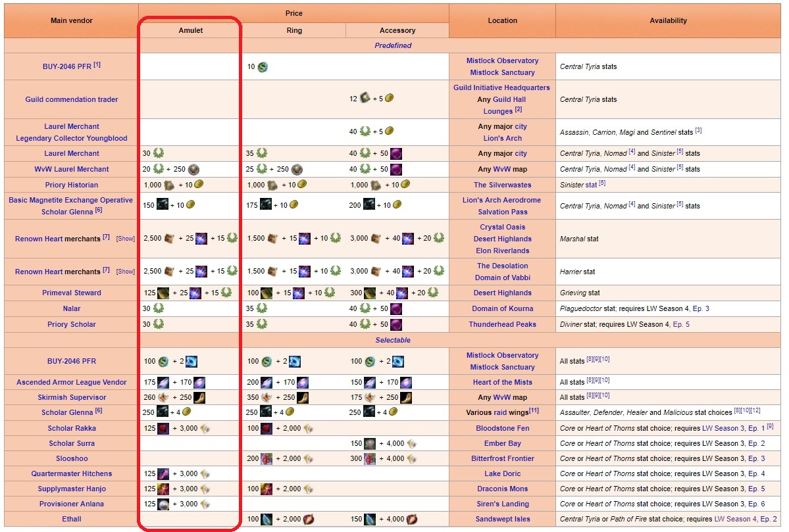Image resolution: width=789 pixels, height=532 pixels.
Task: Follow The Silverwastes location link
Action: (502, 185)
